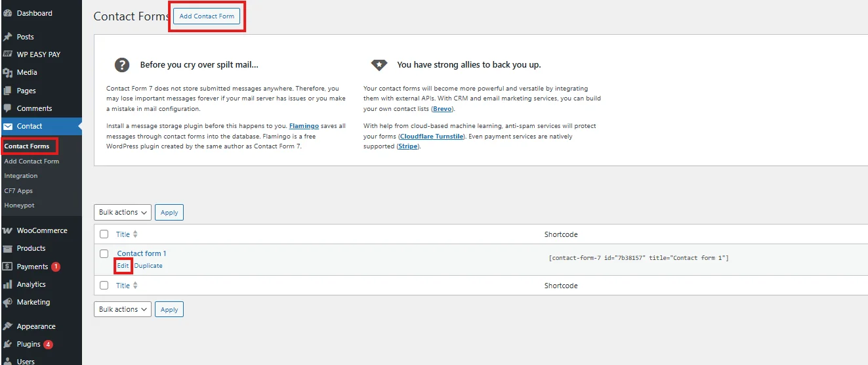Click the Comments bubble icon

tap(8, 108)
